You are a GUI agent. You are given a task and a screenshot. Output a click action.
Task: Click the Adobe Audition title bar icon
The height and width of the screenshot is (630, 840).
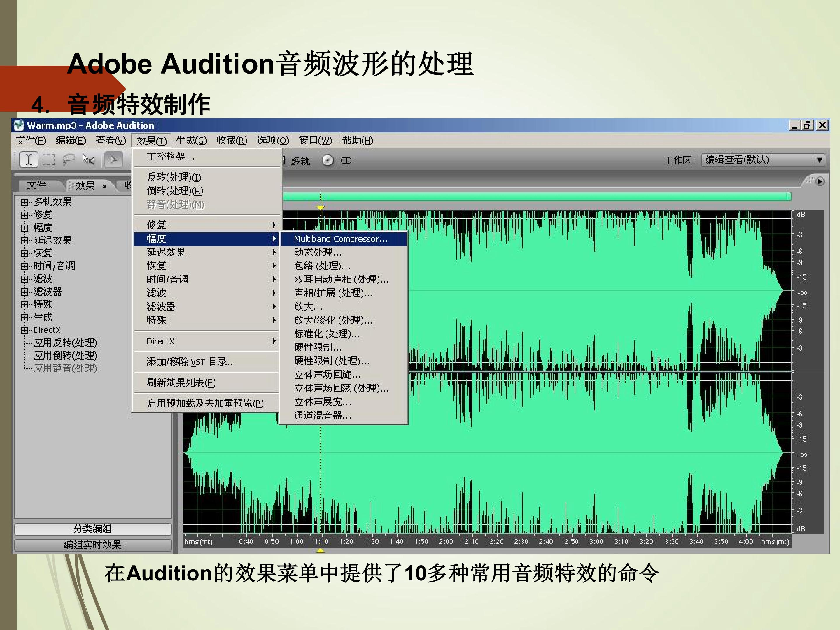coord(19,125)
